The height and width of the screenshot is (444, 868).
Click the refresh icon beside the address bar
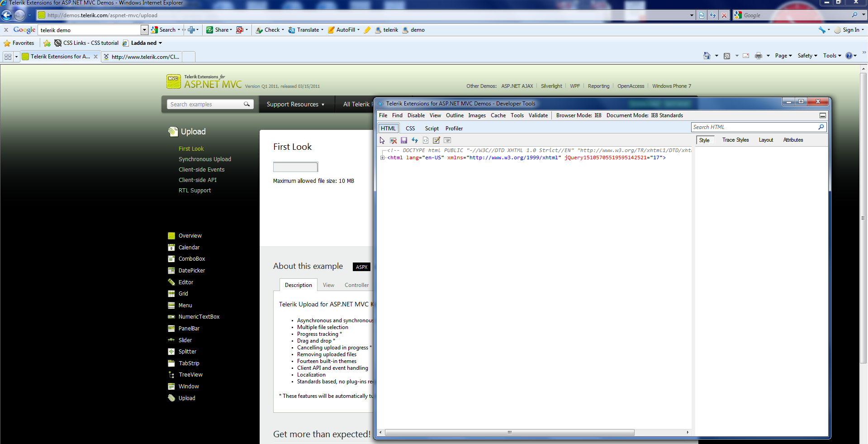(x=713, y=15)
